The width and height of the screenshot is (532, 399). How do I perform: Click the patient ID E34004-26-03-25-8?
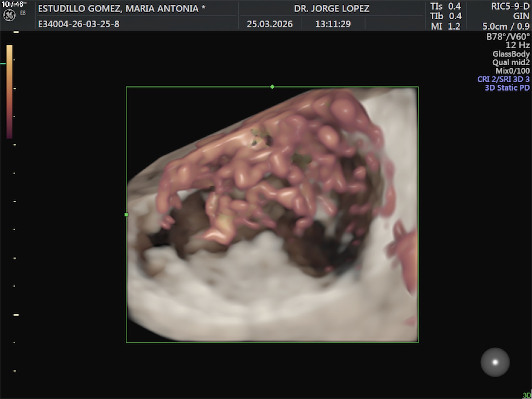point(79,24)
